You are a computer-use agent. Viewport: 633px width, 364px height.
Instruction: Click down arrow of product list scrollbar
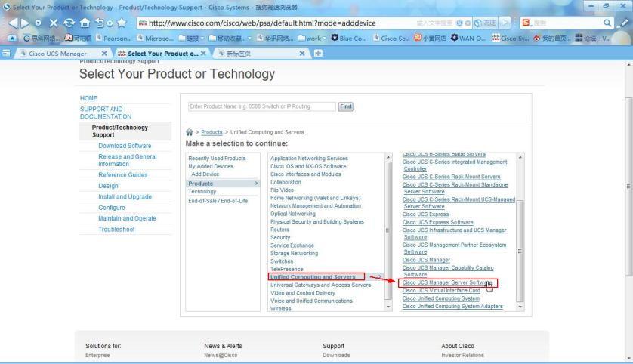pos(520,307)
